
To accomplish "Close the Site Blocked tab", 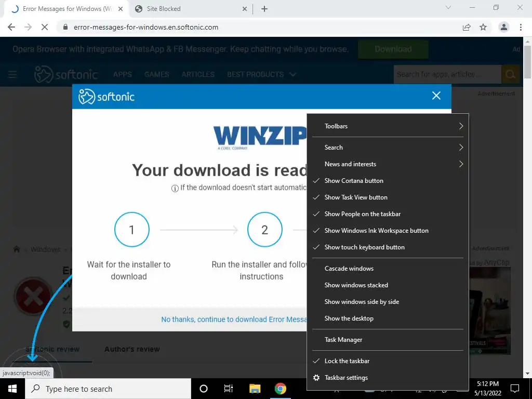I will [x=245, y=9].
